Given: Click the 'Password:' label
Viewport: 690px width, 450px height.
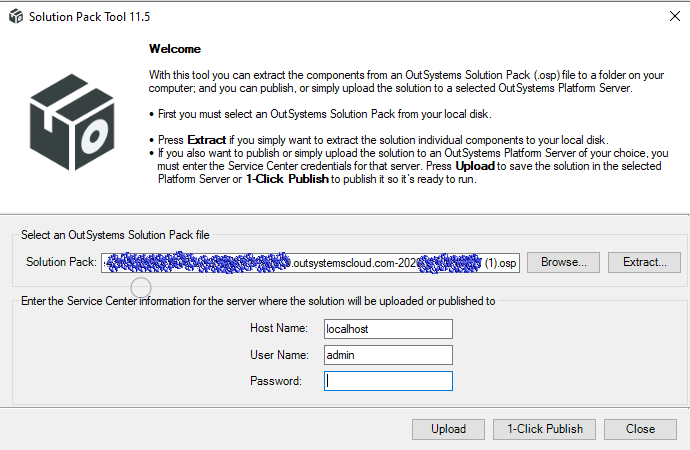Looking at the screenshot, I should coord(276,381).
